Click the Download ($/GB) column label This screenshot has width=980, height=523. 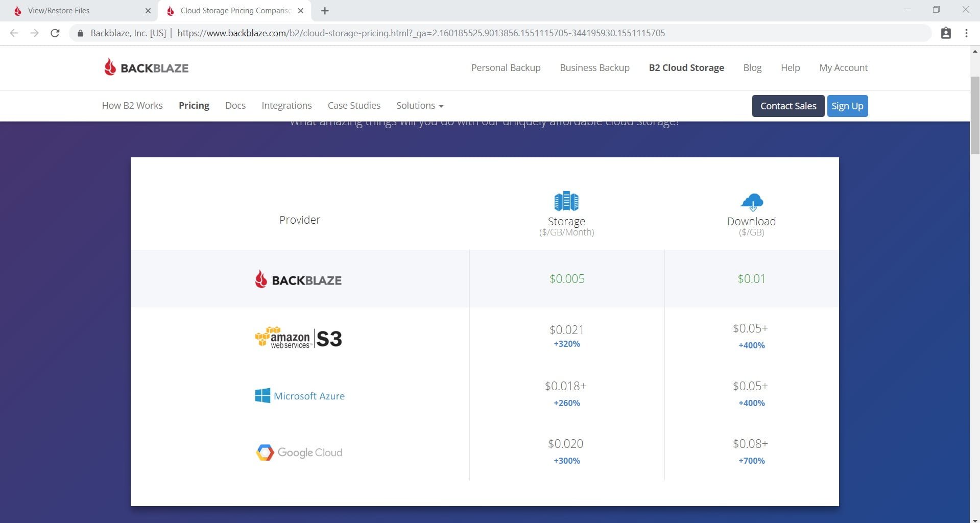pyautogui.click(x=751, y=226)
